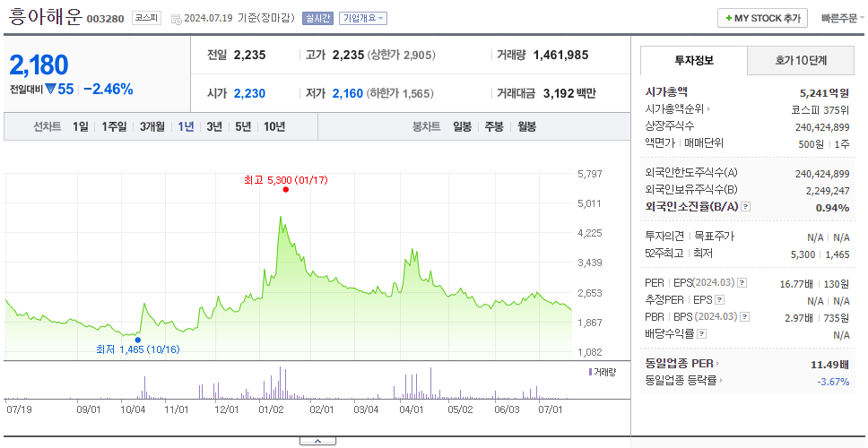868x448 pixels.
Task: Select the 10년 line chart period
Action: pyautogui.click(x=274, y=126)
